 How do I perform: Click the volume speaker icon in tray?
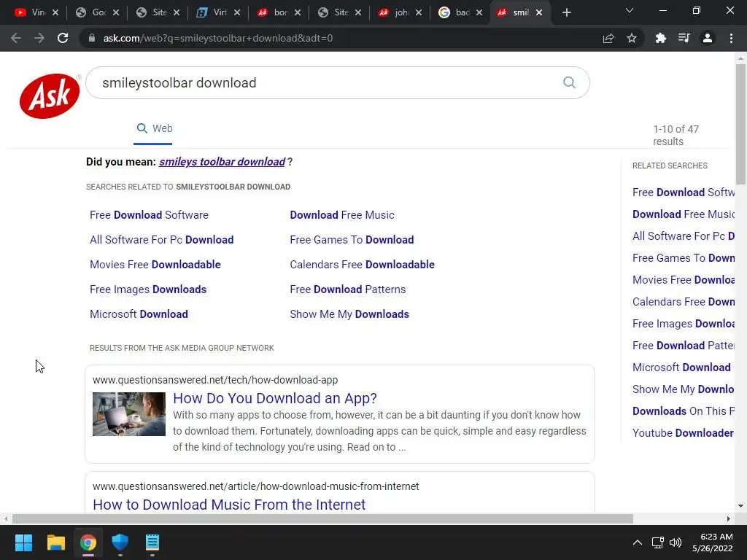pos(675,542)
